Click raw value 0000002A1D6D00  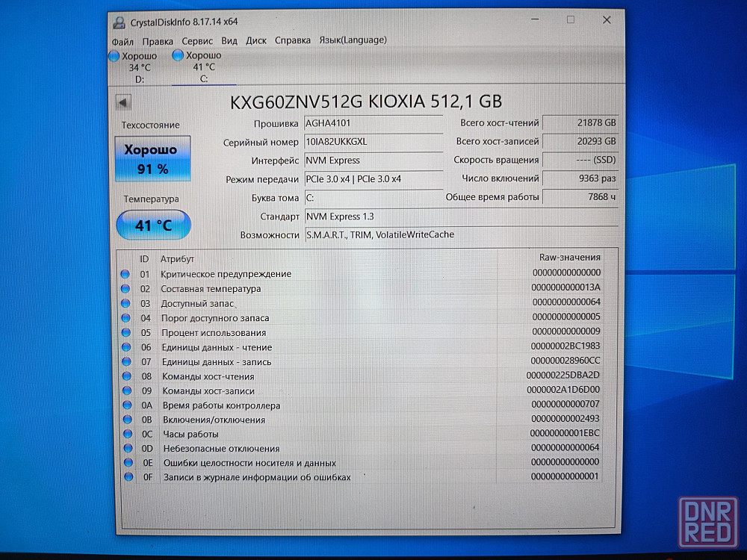pos(563,390)
